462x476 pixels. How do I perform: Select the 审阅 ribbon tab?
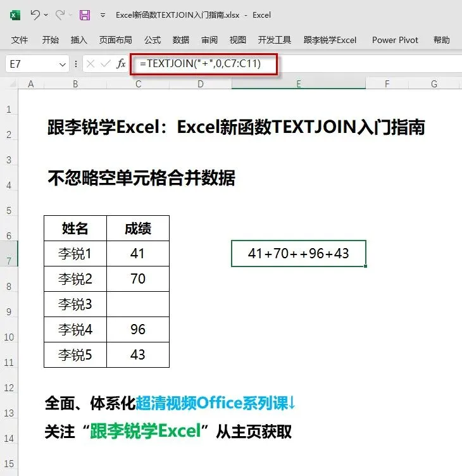click(x=209, y=40)
